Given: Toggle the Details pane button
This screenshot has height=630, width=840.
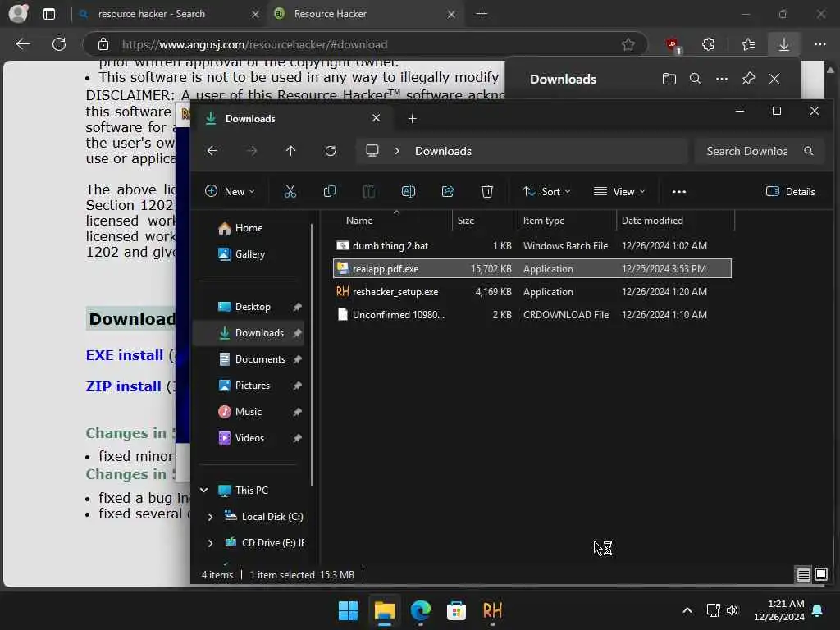Looking at the screenshot, I should (790, 192).
